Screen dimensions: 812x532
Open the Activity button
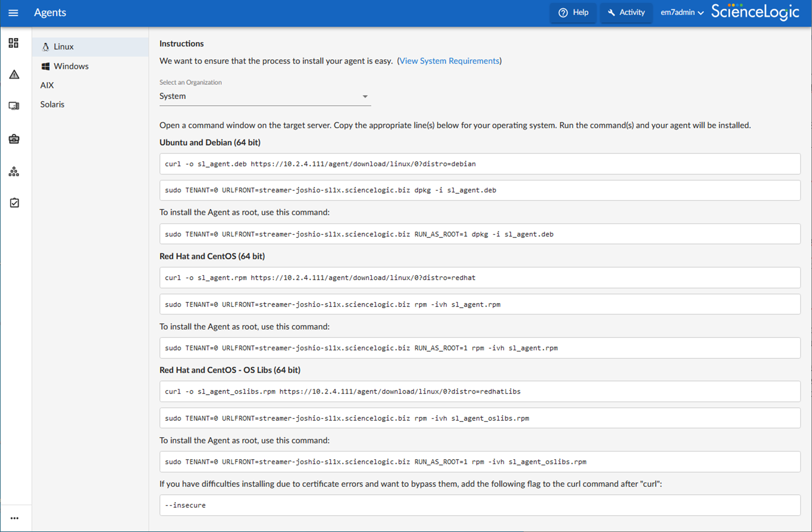(x=626, y=13)
